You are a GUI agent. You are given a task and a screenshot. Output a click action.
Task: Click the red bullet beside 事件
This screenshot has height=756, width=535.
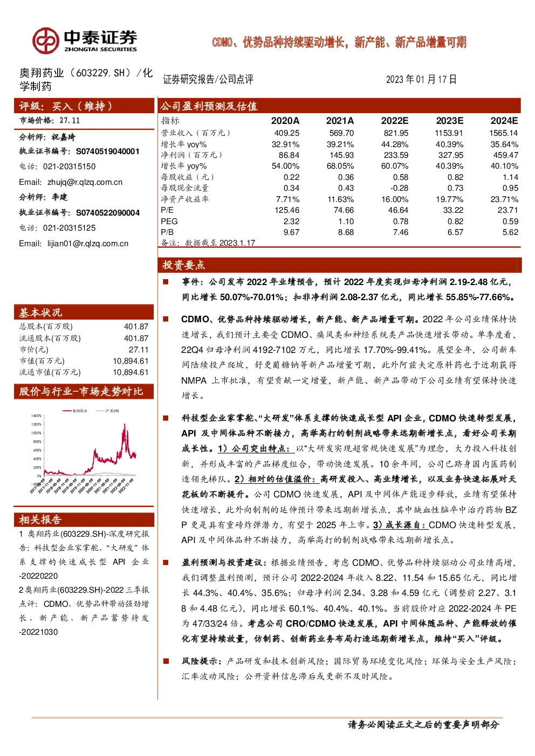166,281
